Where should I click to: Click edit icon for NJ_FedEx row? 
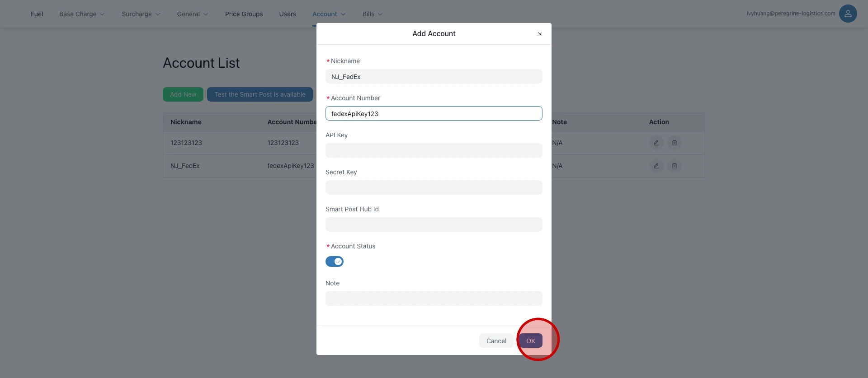click(656, 166)
